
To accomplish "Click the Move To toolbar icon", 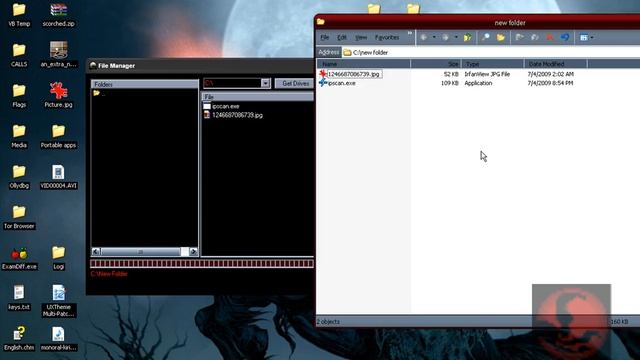I will pyautogui.click(x=520, y=37).
